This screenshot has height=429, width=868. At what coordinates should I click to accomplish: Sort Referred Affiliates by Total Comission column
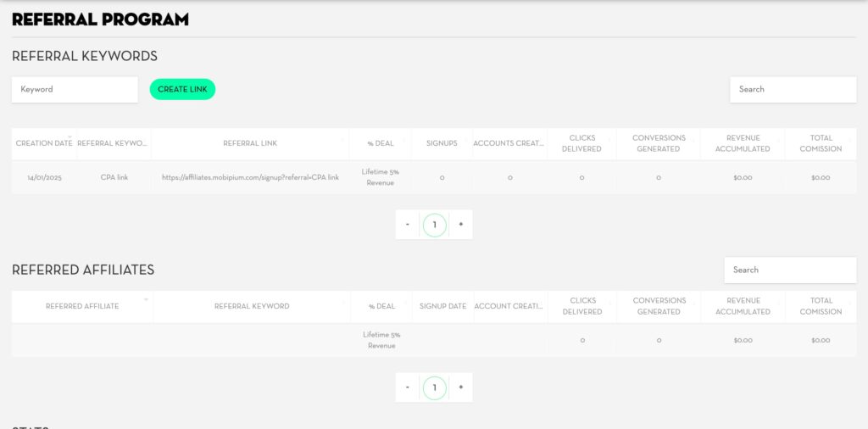click(821, 306)
